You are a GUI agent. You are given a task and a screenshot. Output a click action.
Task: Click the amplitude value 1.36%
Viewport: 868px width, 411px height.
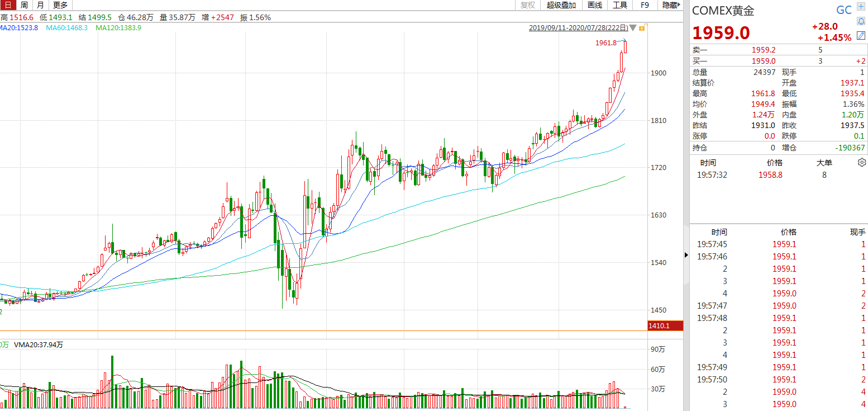click(x=853, y=104)
